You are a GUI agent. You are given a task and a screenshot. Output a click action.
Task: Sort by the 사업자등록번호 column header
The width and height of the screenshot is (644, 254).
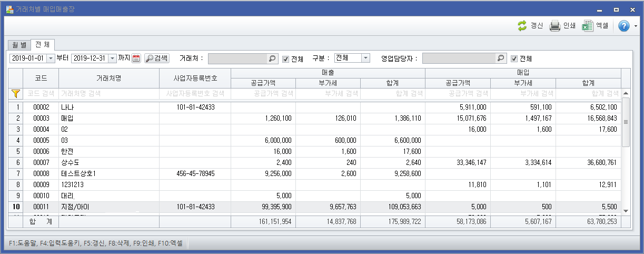pyautogui.click(x=195, y=78)
